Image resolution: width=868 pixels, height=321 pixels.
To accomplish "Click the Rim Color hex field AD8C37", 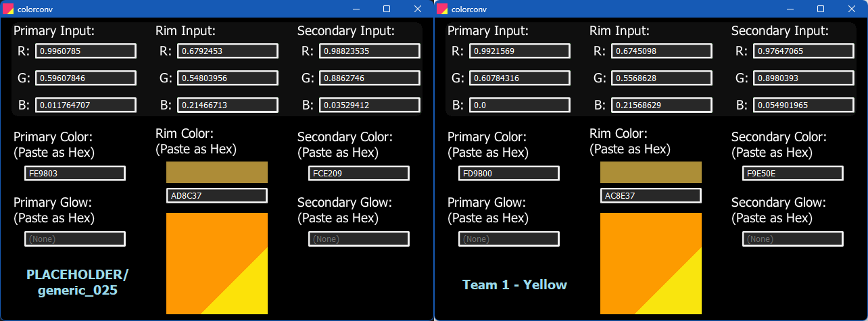I will (217, 196).
